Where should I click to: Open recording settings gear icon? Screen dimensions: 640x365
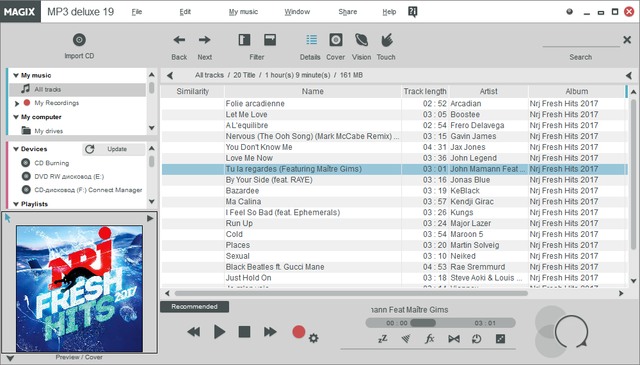pyautogui.click(x=313, y=338)
